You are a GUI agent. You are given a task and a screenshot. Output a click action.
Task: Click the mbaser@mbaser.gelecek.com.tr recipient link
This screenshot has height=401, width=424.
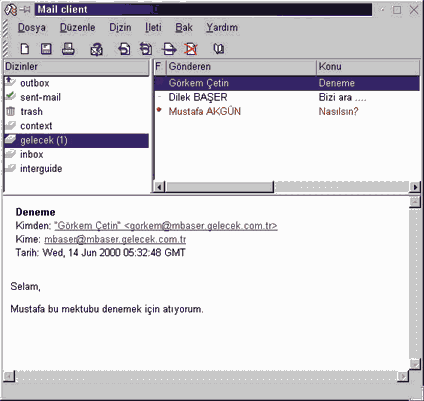pyautogui.click(x=115, y=239)
